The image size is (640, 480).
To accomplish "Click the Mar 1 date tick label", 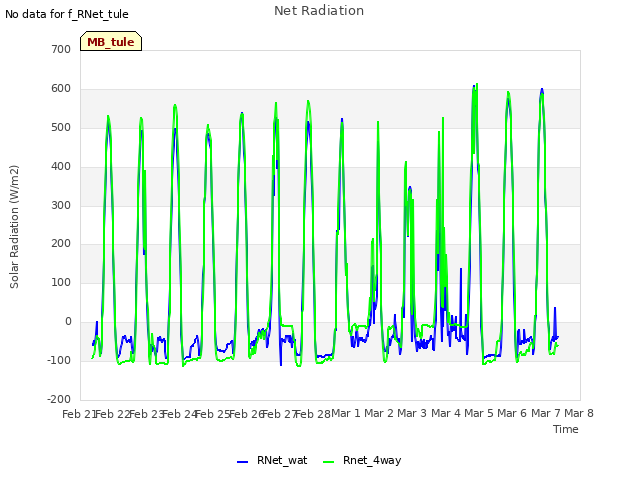I will [346, 413].
